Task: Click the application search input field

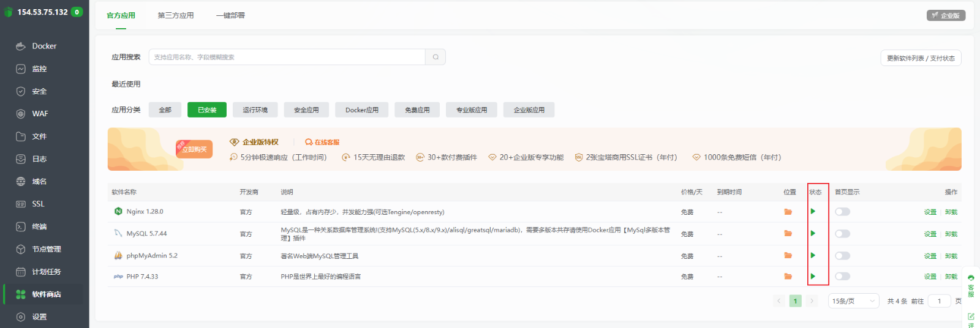Action: tap(287, 57)
